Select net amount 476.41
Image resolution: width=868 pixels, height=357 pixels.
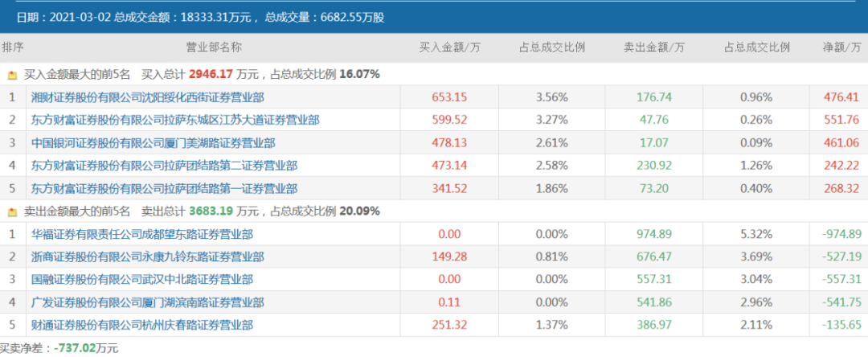[842, 97]
